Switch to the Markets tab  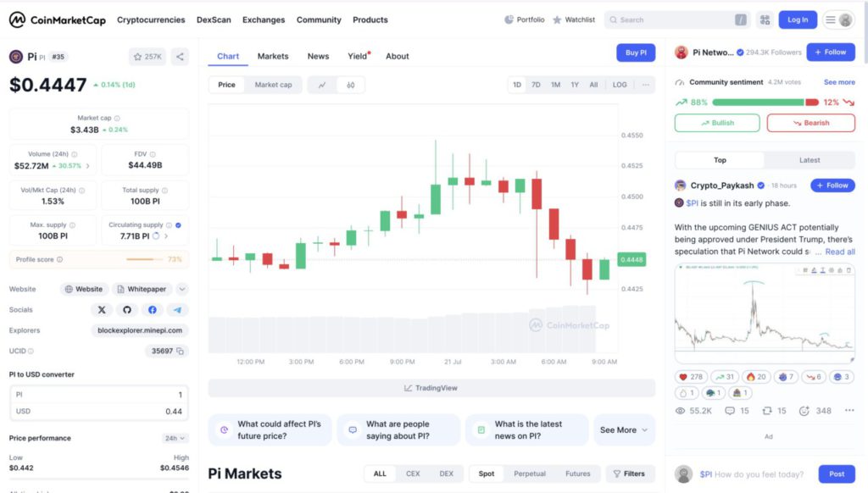(273, 56)
